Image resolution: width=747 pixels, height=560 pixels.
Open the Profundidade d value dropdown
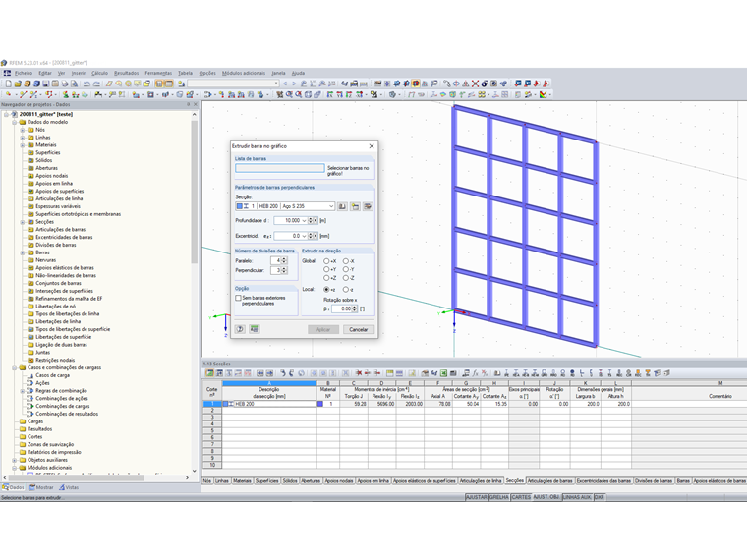click(304, 220)
